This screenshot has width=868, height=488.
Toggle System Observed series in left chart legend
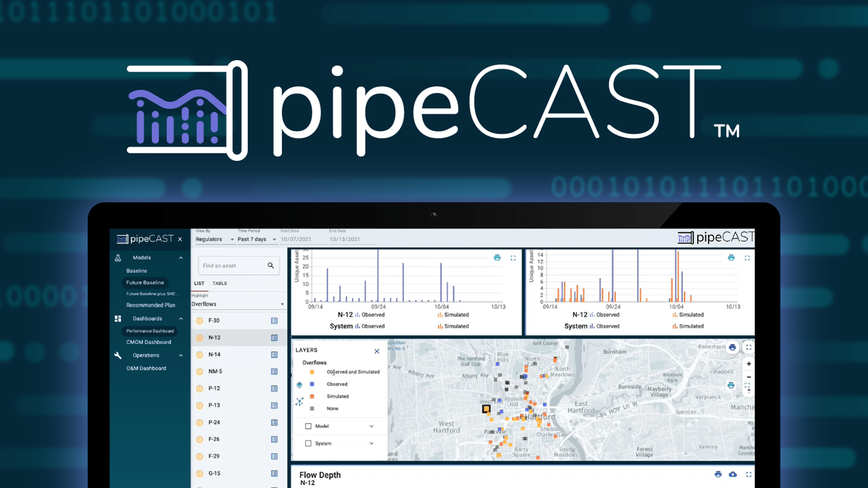pos(369,326)
